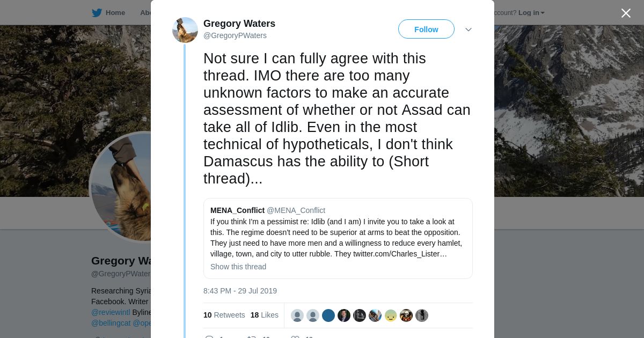Screen dimensions: 644x338
Task: View the 10 Retweets list
Action: [224, 315]
